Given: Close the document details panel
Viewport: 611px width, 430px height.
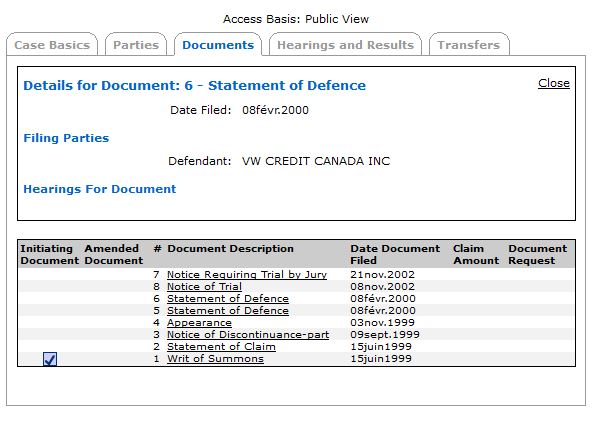Looking at the screenshot, I should (554, 83).
